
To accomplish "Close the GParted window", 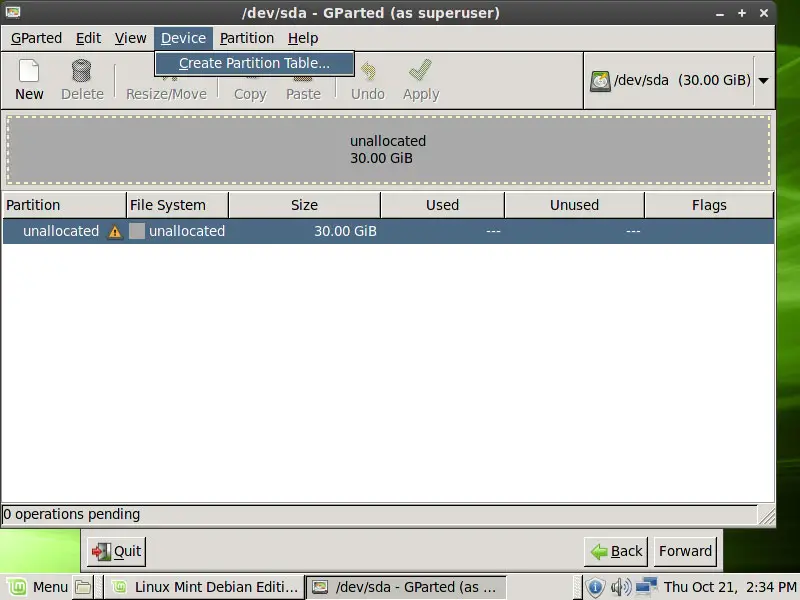I will pyautogui.click(x=764, y=13).
